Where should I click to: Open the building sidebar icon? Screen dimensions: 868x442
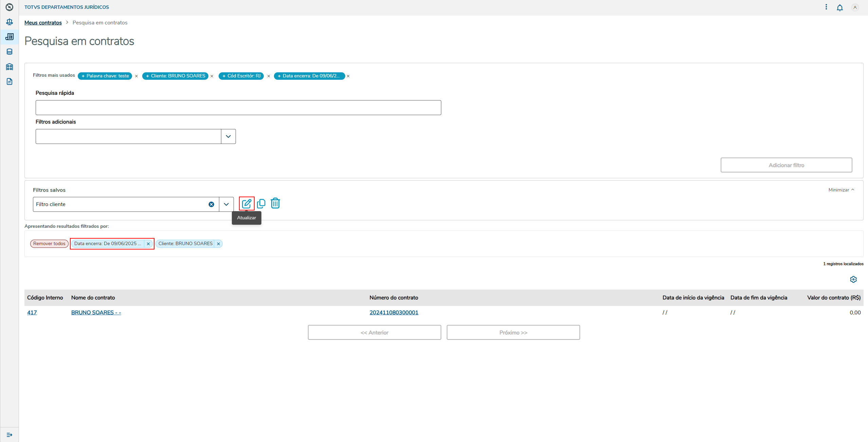(x=10, y=67)
